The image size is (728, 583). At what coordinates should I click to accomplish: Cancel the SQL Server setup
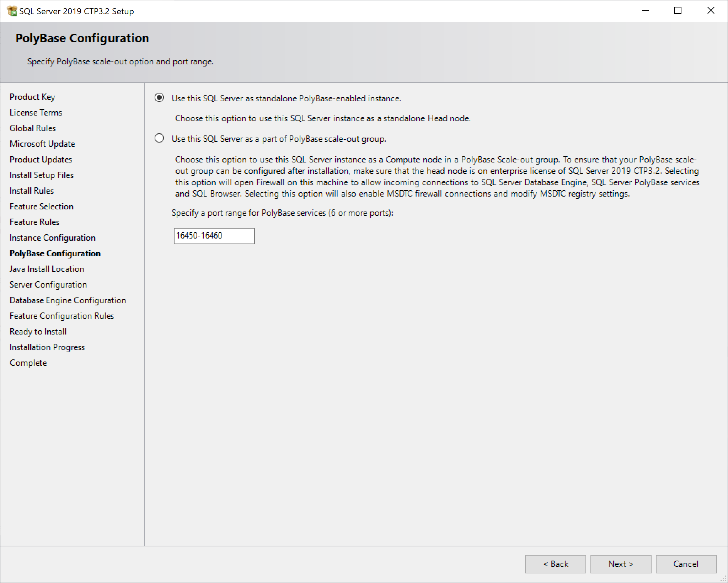[686, 564]
